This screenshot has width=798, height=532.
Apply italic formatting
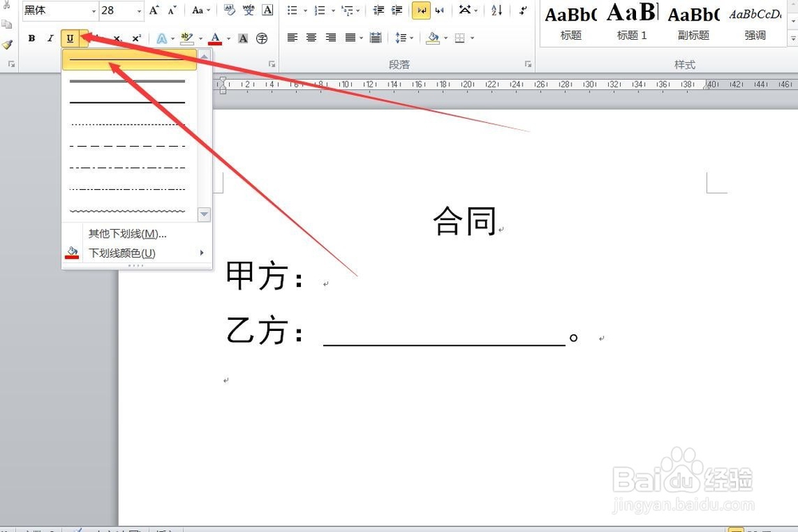pyautogui.click(x=49, y=37)
